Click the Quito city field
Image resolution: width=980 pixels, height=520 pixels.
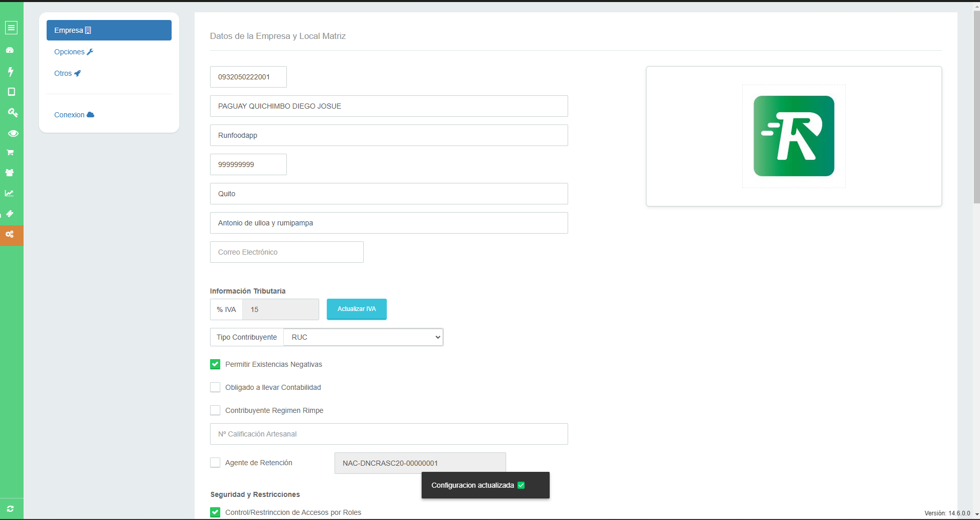tap(389, 194)
